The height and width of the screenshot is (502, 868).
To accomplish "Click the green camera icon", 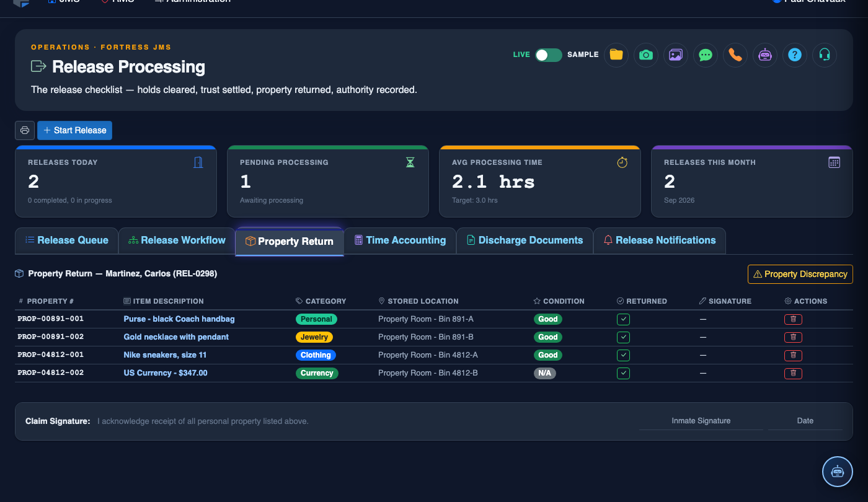I will pyautogui.click(x=645, y=55).
